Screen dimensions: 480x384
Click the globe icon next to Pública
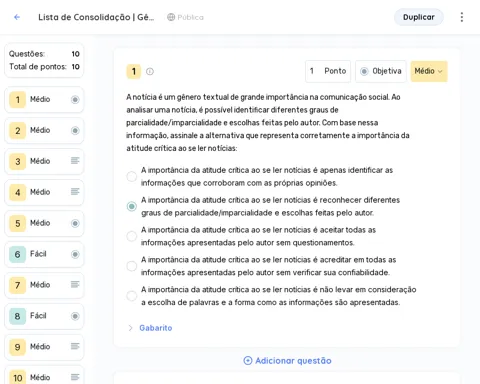click(171, 17)
